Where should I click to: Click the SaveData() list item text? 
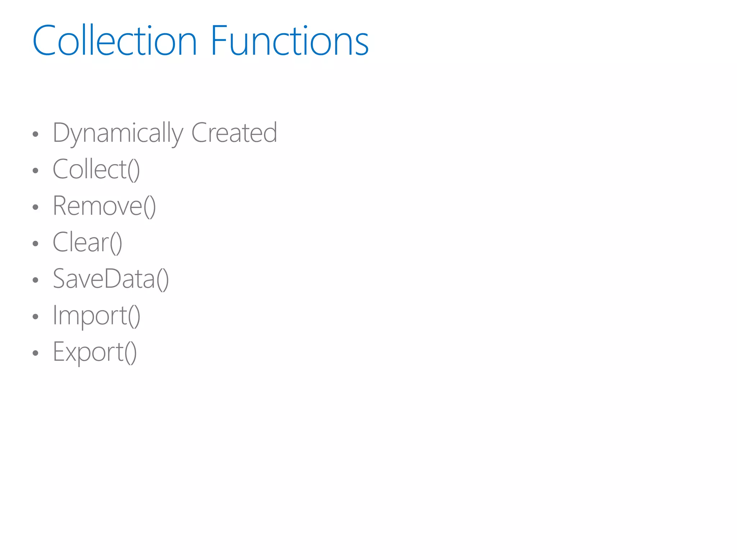111,279
